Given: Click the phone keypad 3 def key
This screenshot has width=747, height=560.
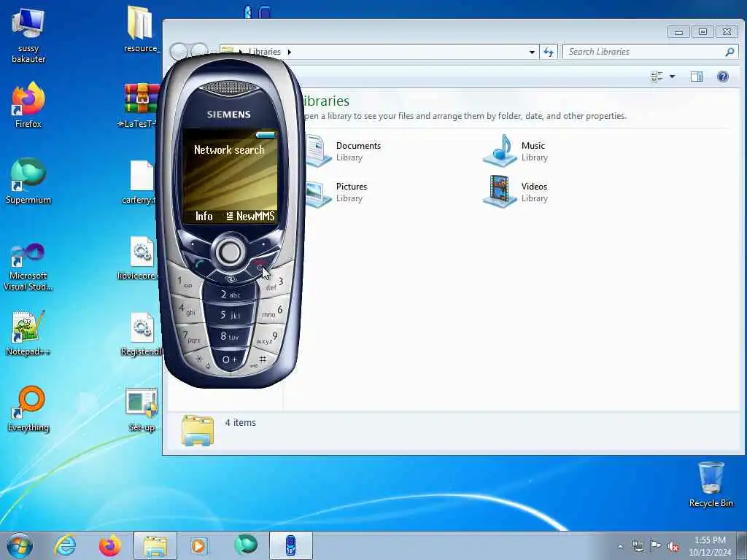Looking at the screenshot, I should (x=275, y=284).
